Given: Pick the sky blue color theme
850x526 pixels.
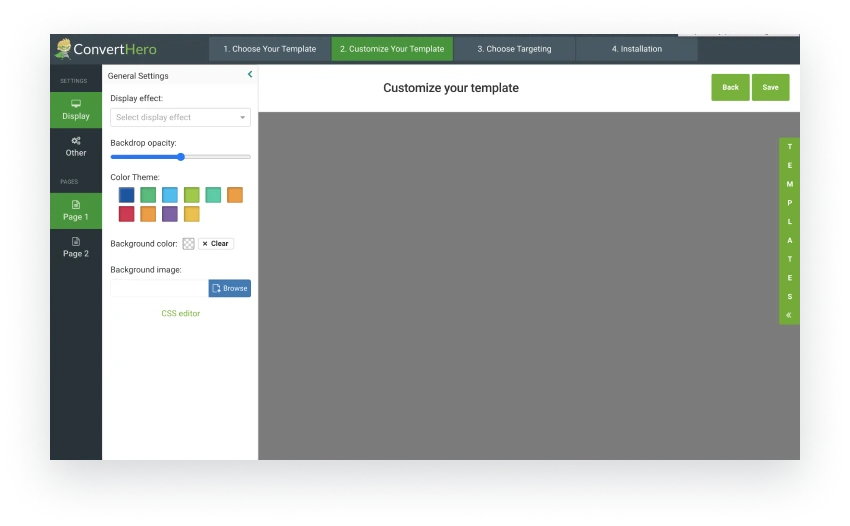Looking at the screenshot, I should coord(170,195).
